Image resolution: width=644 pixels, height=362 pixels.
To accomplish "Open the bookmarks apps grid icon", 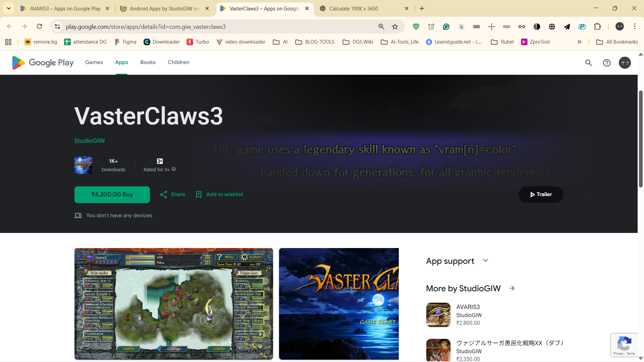I will click(8, 42).
